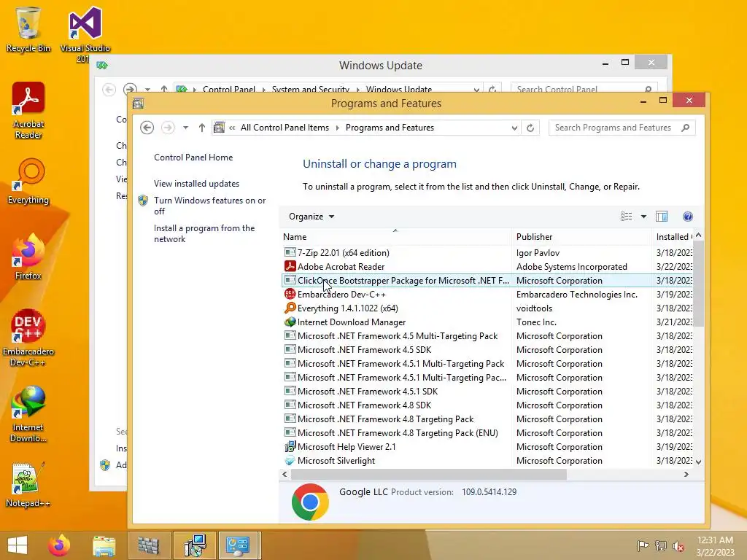Select Microsoft .NET Framework 4.5.1 SDK row
The image size is (747, 560).
coord(487,392)
